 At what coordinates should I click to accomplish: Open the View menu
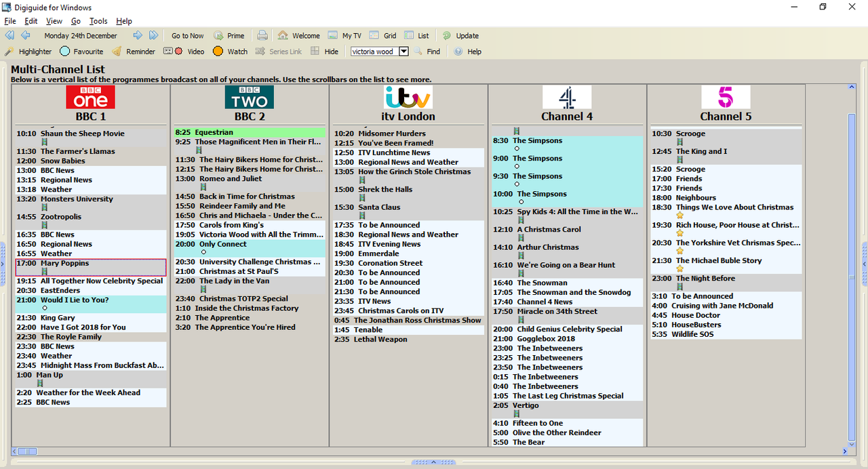click(54, 21)
